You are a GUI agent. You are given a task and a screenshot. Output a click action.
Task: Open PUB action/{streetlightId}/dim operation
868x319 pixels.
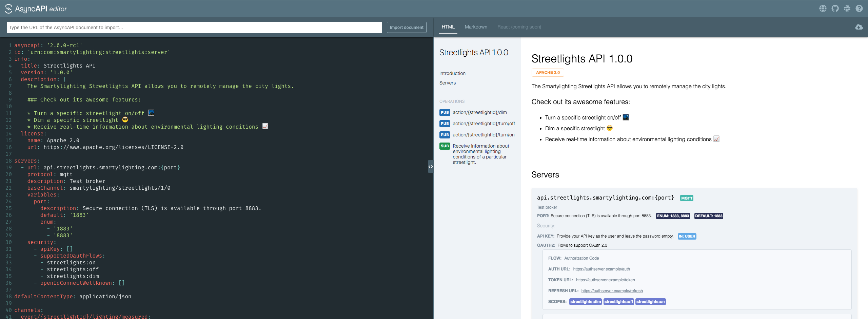click(x=473, y=112)
